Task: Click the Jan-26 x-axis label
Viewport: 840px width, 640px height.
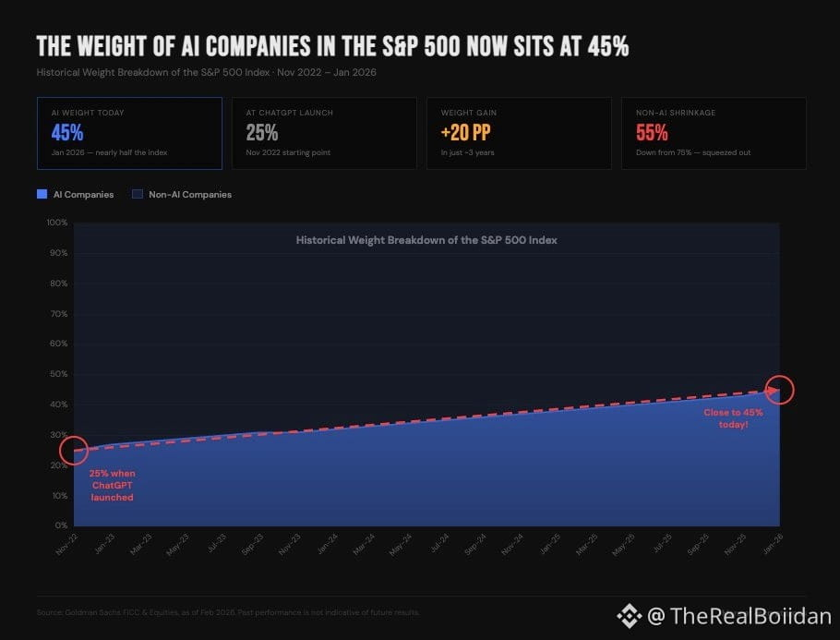Action: (x=773, y=545)
